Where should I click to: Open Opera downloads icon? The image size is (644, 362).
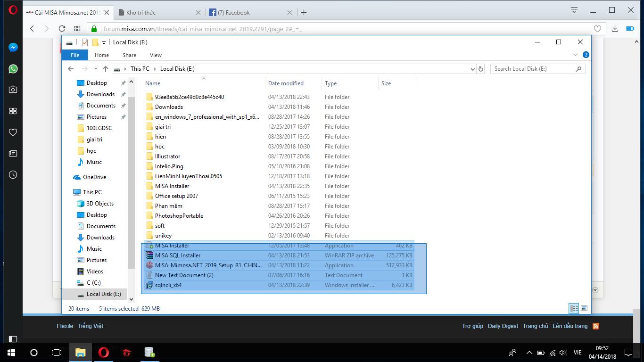pyautogui.click(x=615, y=29)
